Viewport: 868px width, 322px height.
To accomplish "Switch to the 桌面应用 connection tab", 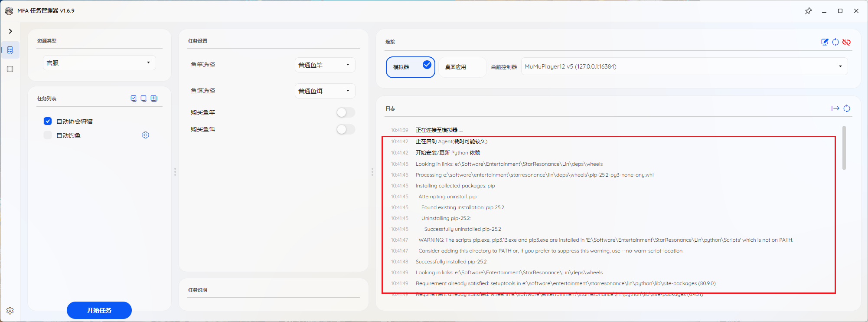I will pyautogui.click(x=456, y=67).
